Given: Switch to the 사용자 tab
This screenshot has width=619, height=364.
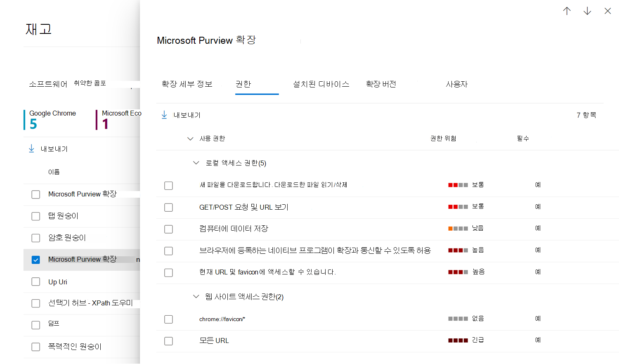Looking at the screenshot, I should (x=457, y=84).
